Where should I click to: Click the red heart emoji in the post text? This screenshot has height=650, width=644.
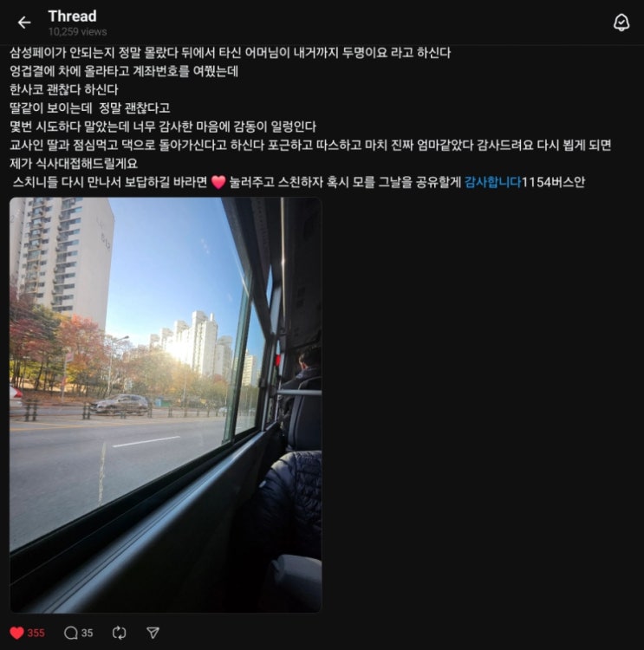pos(218,182)
